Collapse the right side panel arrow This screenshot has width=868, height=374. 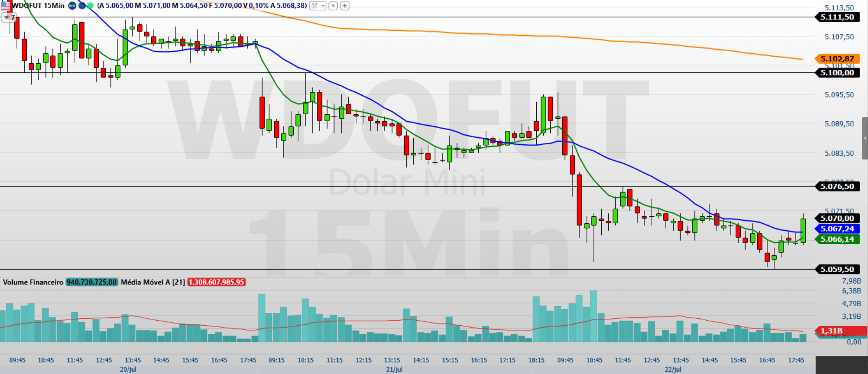pos(865,138)
